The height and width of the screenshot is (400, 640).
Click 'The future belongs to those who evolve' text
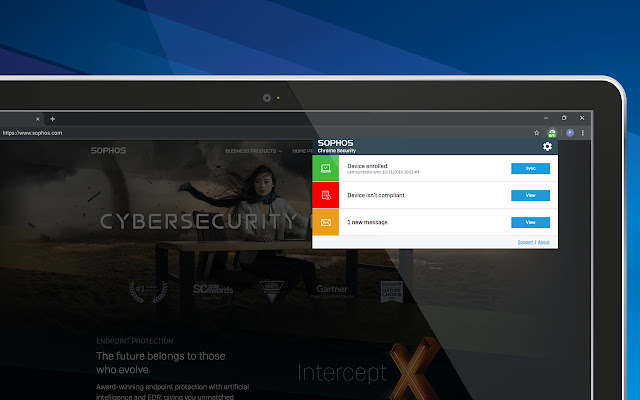point(161,362)
